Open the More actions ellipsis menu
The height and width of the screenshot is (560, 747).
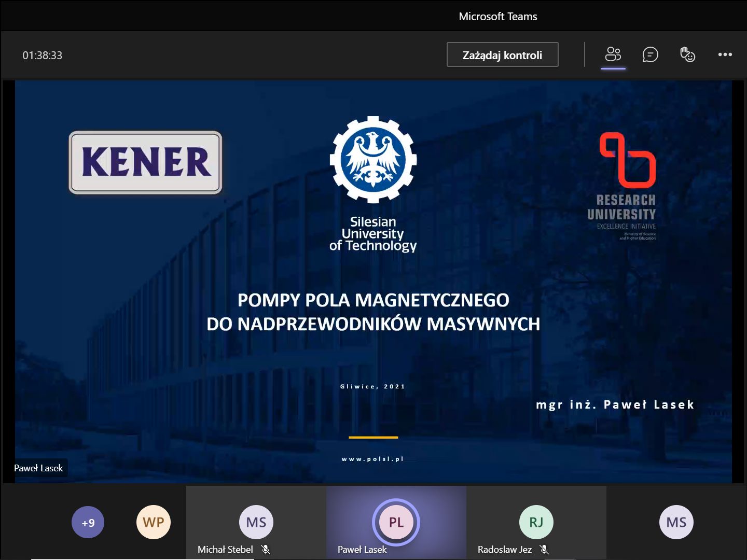725,54
